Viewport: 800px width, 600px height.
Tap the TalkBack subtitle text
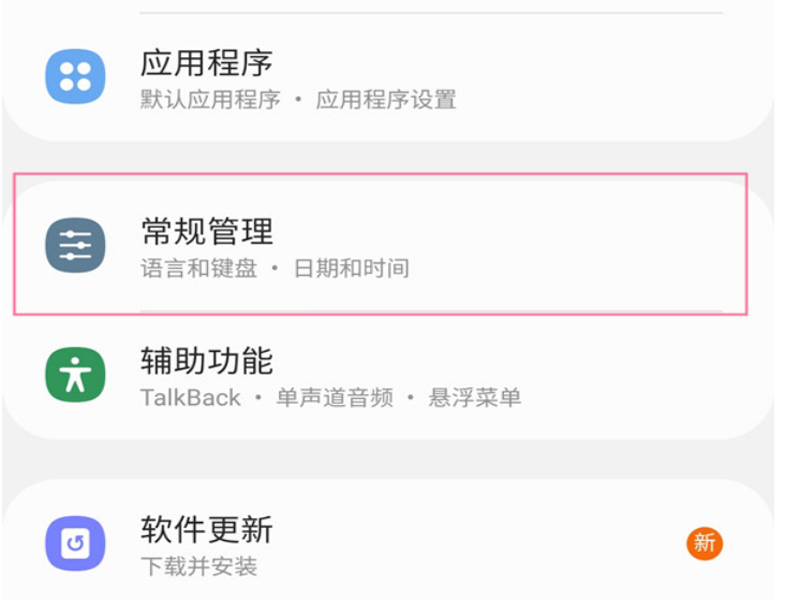(x=190, y=398)
